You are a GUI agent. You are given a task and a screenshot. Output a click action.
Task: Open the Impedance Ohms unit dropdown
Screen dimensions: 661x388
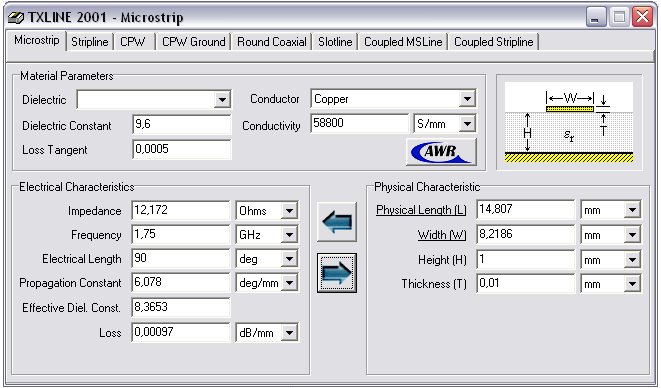pyautogui.click(x=290, y=210)
